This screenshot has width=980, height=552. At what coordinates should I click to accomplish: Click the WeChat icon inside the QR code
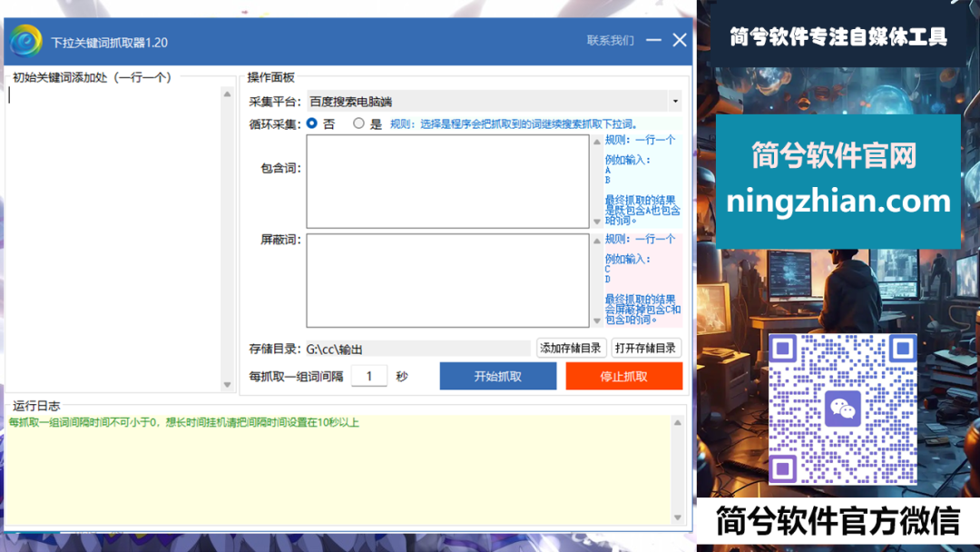(x=843, y=409)
